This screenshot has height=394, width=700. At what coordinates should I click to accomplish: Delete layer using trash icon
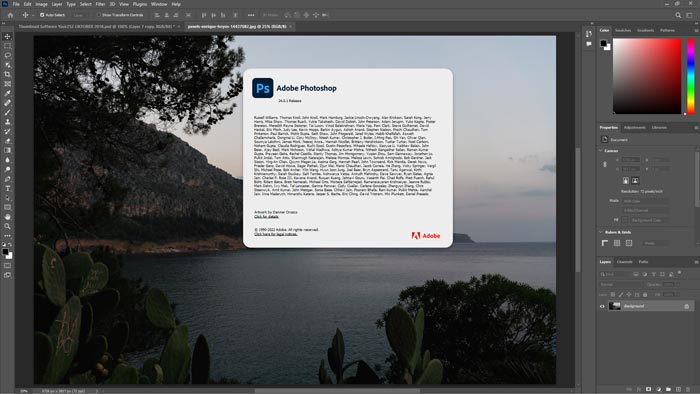tap(688, 389)
